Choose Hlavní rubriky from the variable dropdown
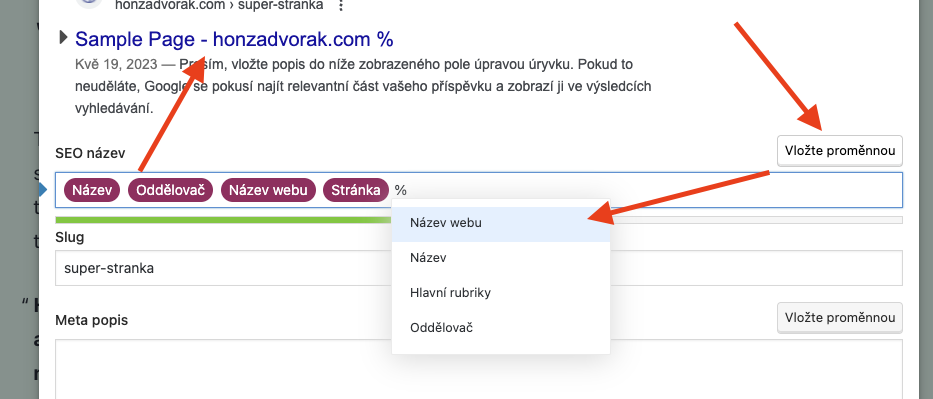Image resolution: width=933 pixels, height=399 pixels. [501, 293]
